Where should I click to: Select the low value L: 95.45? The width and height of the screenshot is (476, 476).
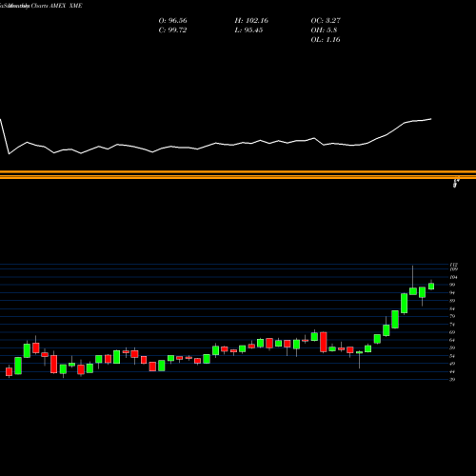(x=248, y=30)
